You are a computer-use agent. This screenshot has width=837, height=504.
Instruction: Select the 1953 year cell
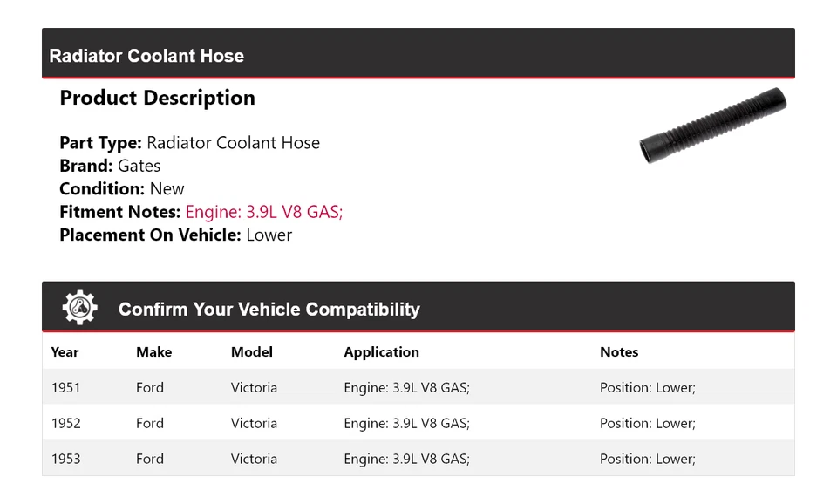65,459
